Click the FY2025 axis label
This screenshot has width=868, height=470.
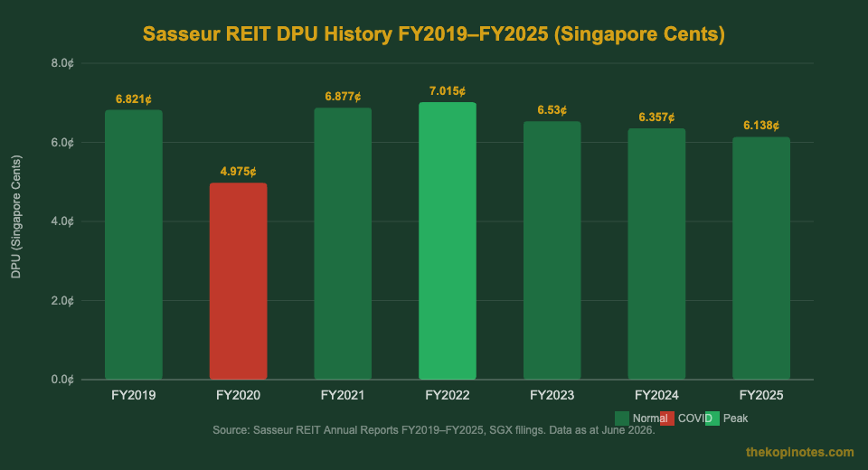pyautogui.click(x=761, y=395)
